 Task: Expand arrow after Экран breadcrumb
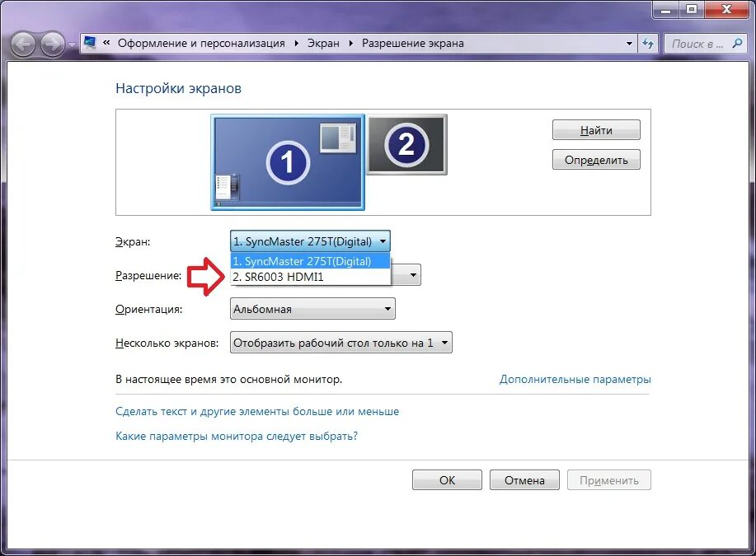[350, 44]
